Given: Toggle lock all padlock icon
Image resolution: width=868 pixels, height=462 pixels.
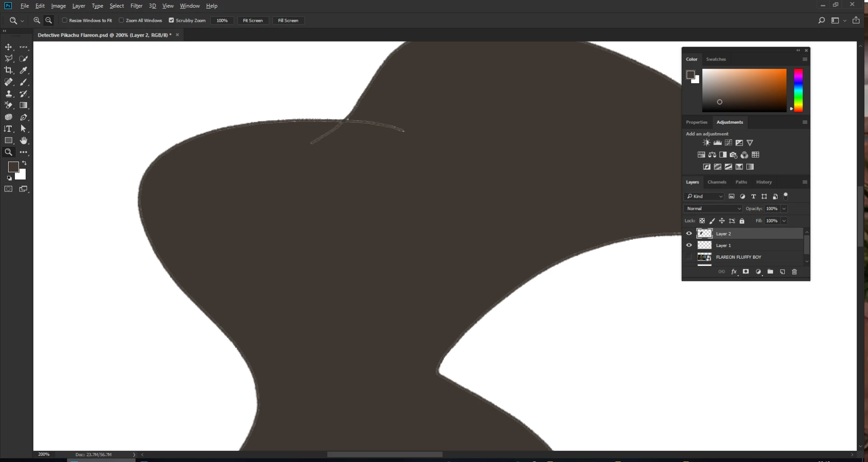Looking at the screenshot, I should point(742,221).
